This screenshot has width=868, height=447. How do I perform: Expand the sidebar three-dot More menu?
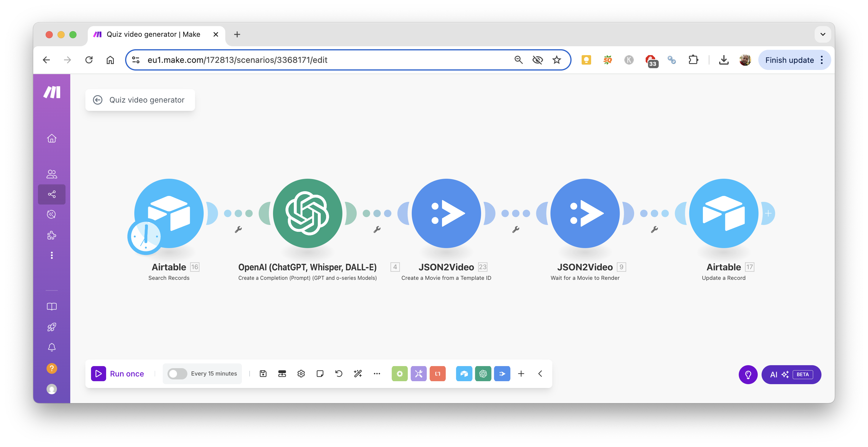pyautogui.click(x=52, y=255)
